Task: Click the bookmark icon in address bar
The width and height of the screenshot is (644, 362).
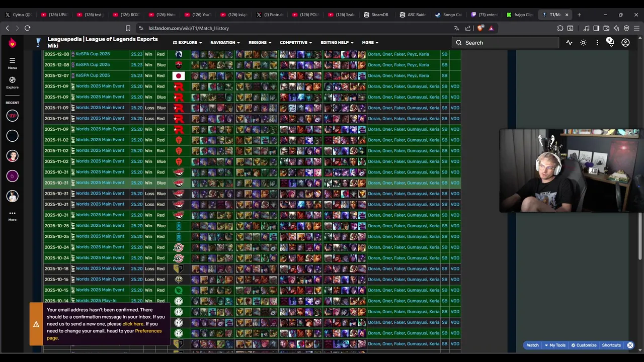Action: pos(128,28)
